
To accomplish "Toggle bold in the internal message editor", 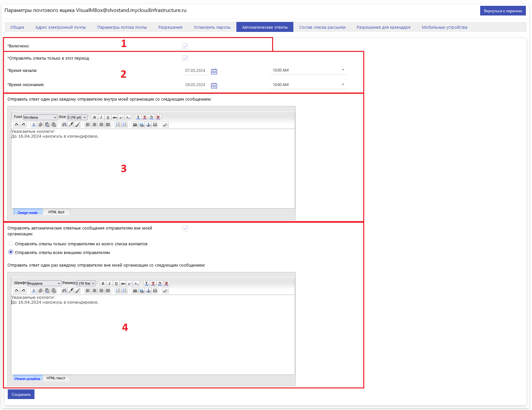I will pyautogui.click(x=94, y=117).
